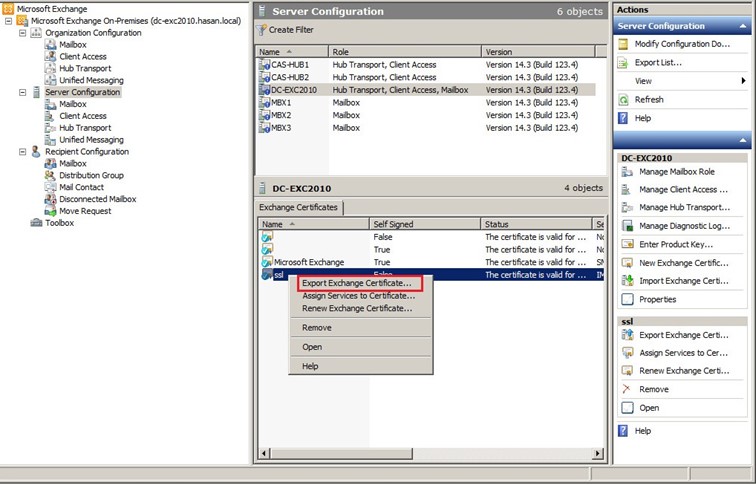This screenshot has height=485, width=756.
Task: Click Mail Contact icon in tree
Action: click(x=51, y=187)
